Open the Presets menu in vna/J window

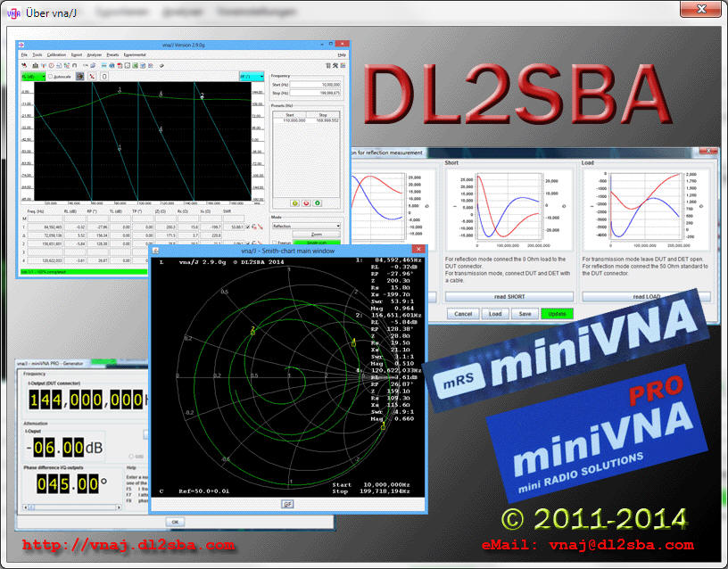pyautogui.click(x=112, y=54)
